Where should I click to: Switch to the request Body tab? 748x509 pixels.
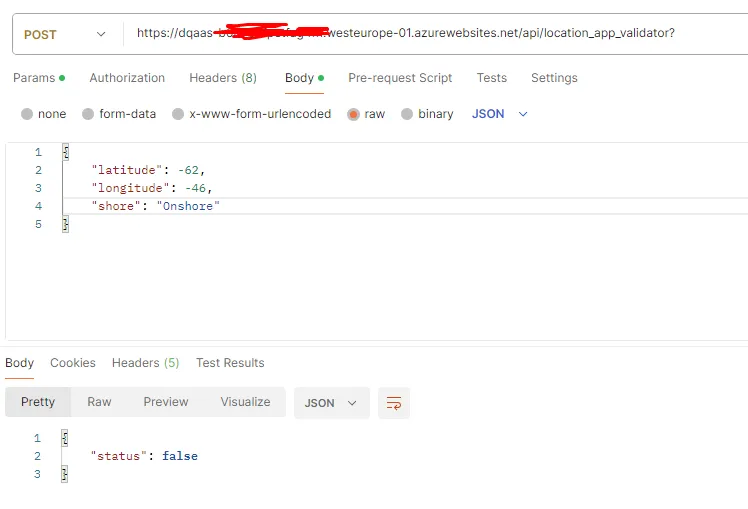pos(304,78)
